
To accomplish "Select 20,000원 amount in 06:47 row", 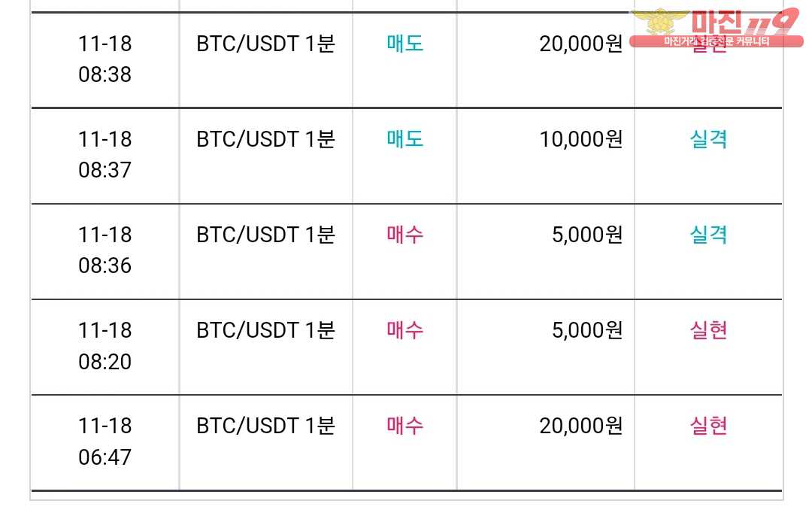I will [x=580, y=426].
